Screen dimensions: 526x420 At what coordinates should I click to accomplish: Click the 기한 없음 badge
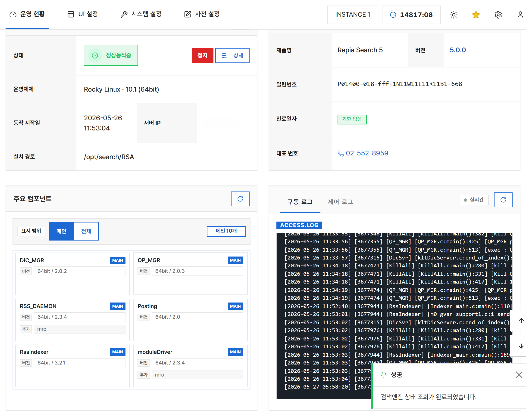352,119
